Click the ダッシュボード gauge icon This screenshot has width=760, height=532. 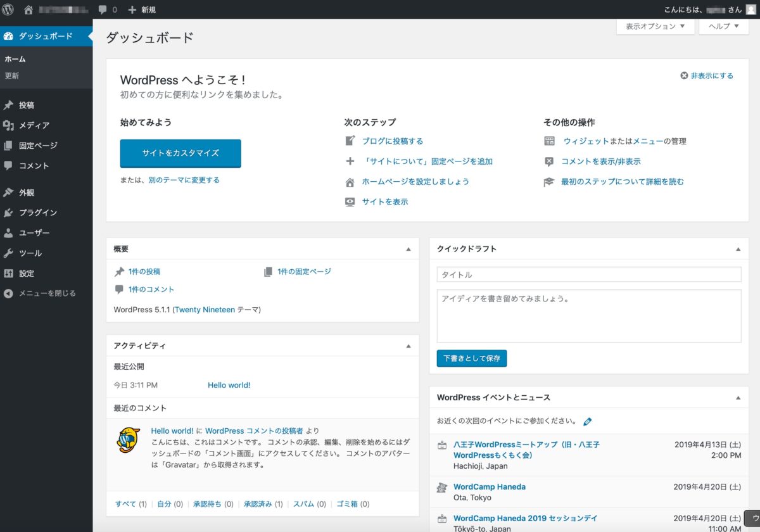point(8,36)
